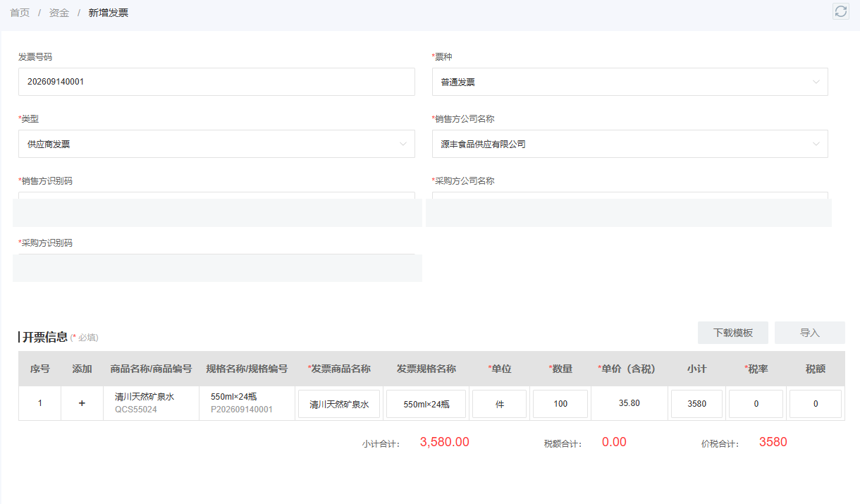Click the 数量 input showing 100

[560, 404]
